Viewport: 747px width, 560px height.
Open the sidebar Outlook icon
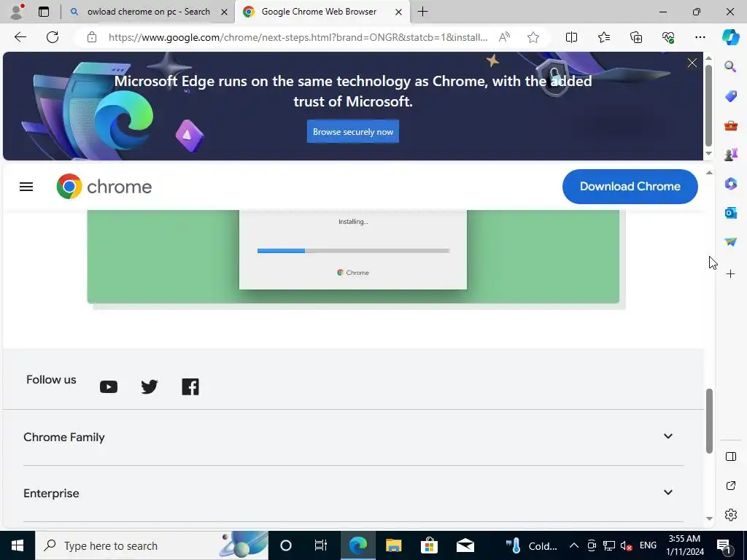coord(730,212)
